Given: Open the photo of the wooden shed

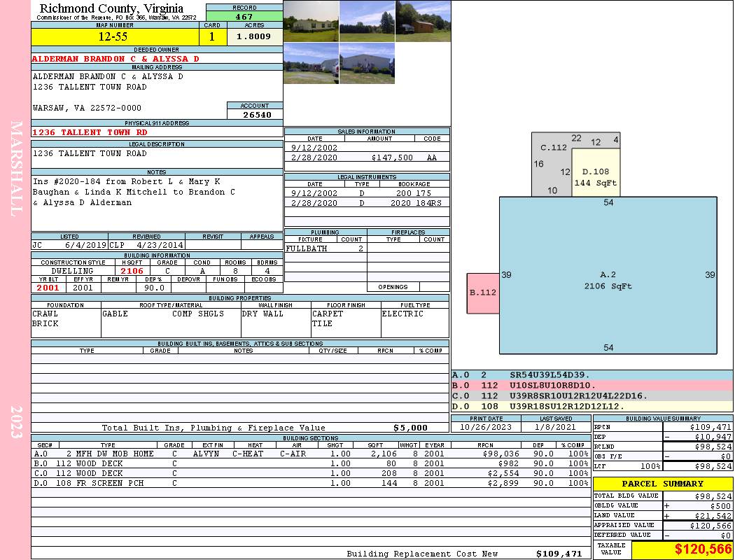Looking at the screenshot, I should click(x=423, y=21).
